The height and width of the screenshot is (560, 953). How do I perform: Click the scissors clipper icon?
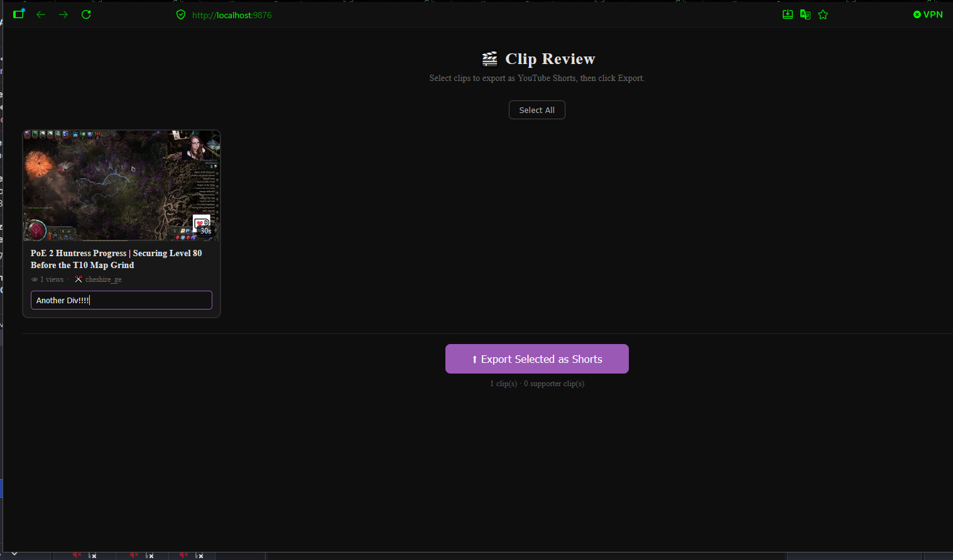tap(79, 279)
